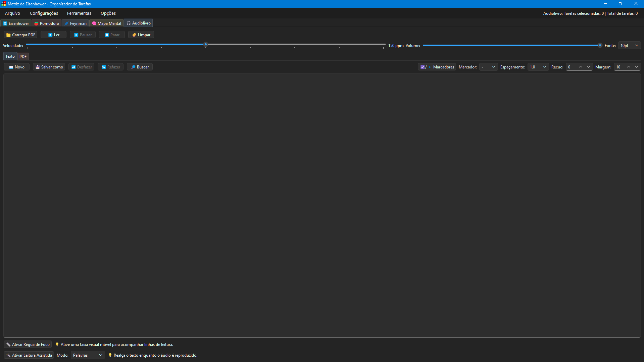644x362 pixels.
Task: Switch to the PDF sub-tab
Action: 23,57
